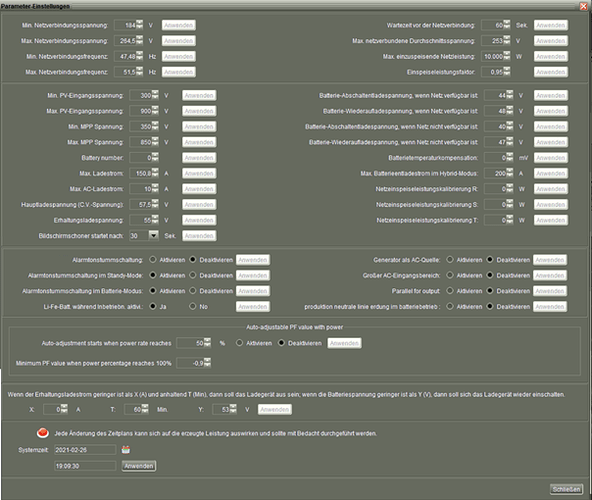Click stepper arrows for Battery number
The image size is (592, 500).
(x=155, y=157)
